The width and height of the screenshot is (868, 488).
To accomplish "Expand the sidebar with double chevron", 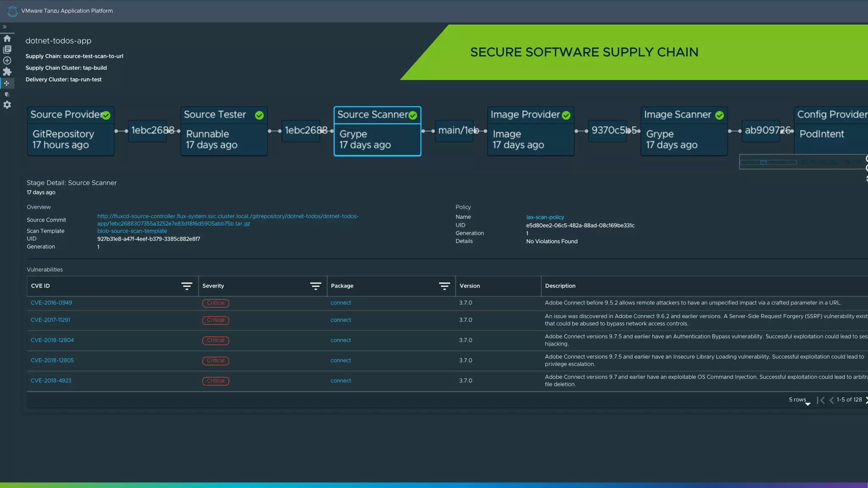I will pyautogui.click(x=5, y=27).
